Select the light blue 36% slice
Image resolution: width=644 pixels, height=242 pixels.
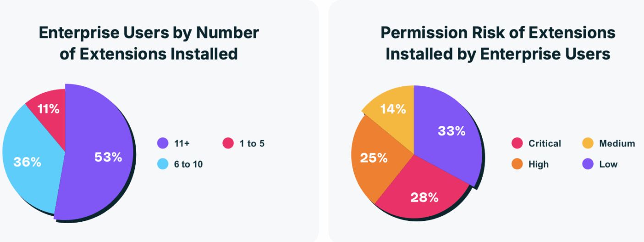point(32,161)
